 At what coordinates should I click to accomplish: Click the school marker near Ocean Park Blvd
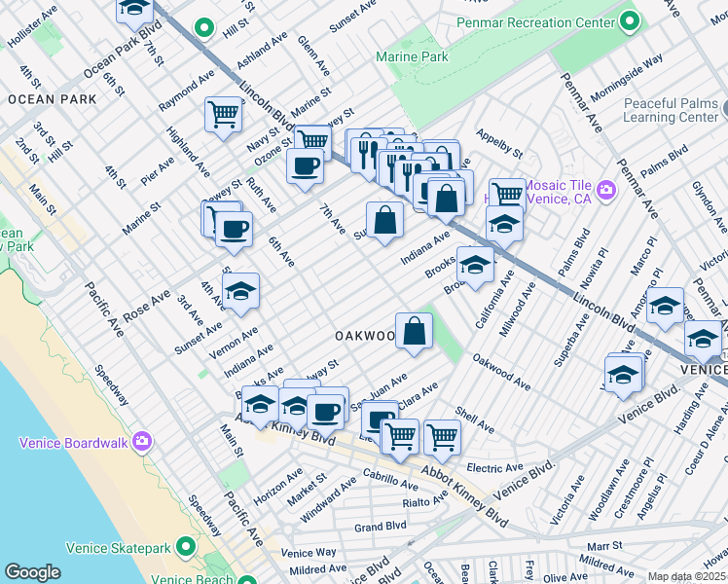(134, 10)
